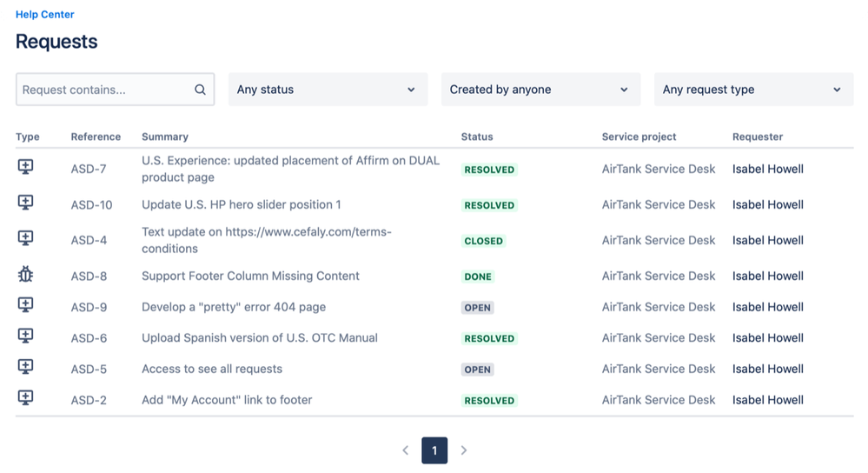The image size is (868, 473).
Task: Open reference ASD-6
Action: click(89, 338)
